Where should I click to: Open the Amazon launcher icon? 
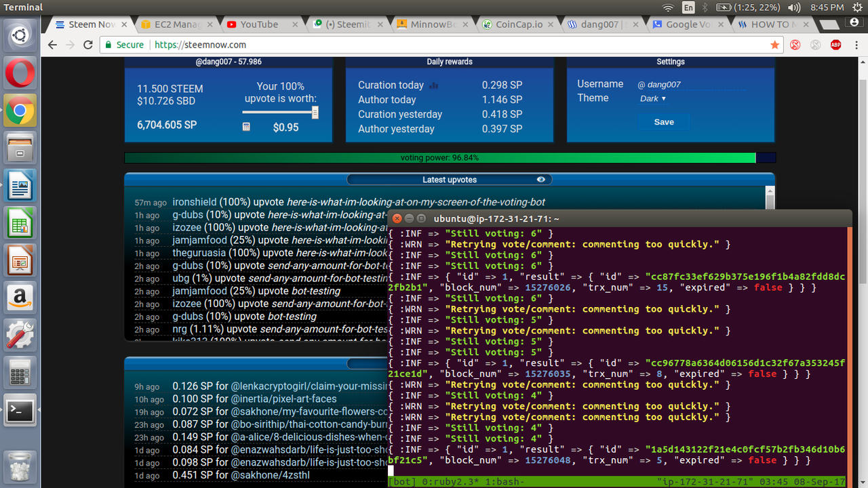20,298
